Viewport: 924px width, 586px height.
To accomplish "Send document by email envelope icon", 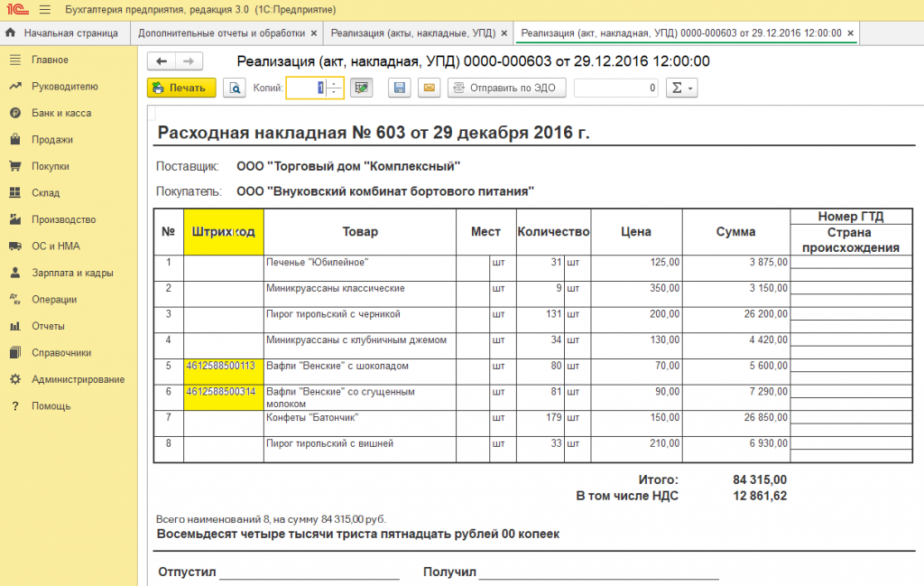I will click(x=429, y=88).
